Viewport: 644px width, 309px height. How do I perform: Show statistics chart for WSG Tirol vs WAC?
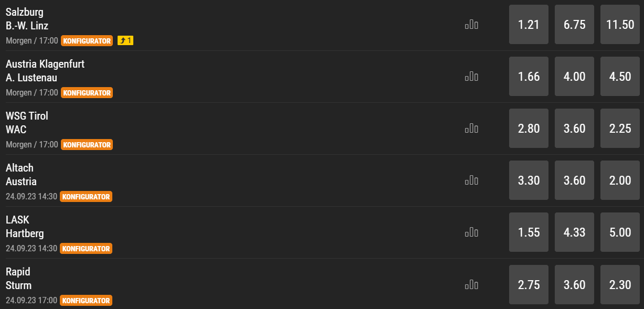tap(471, 129)
